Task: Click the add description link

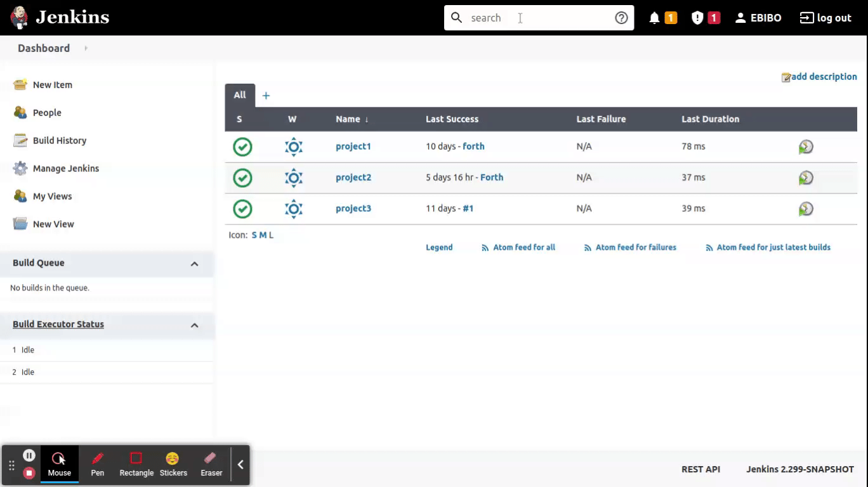Action: (x=824, y=76)
